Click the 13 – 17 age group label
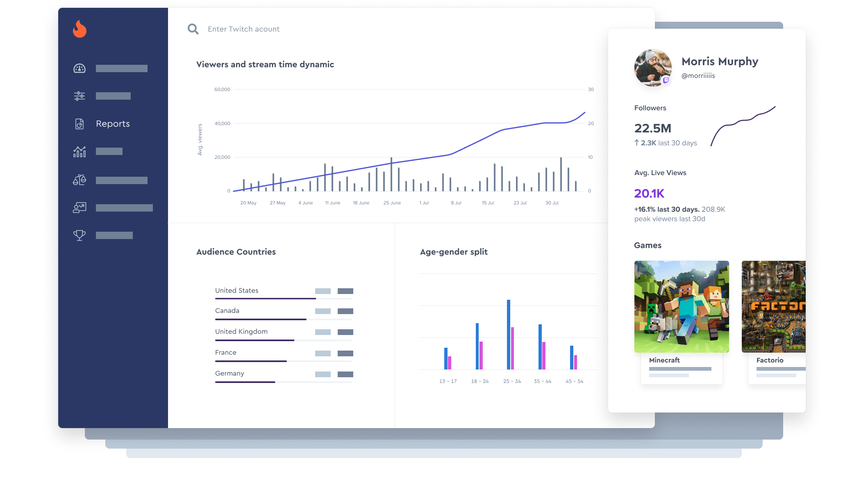 coord(448,381)
